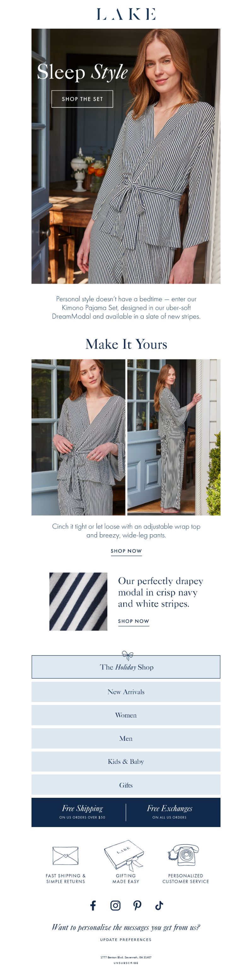Open the Kids & Baby category
Image resolution: width=252 pixels, height=980 pixels.
[x=126, y=761]
